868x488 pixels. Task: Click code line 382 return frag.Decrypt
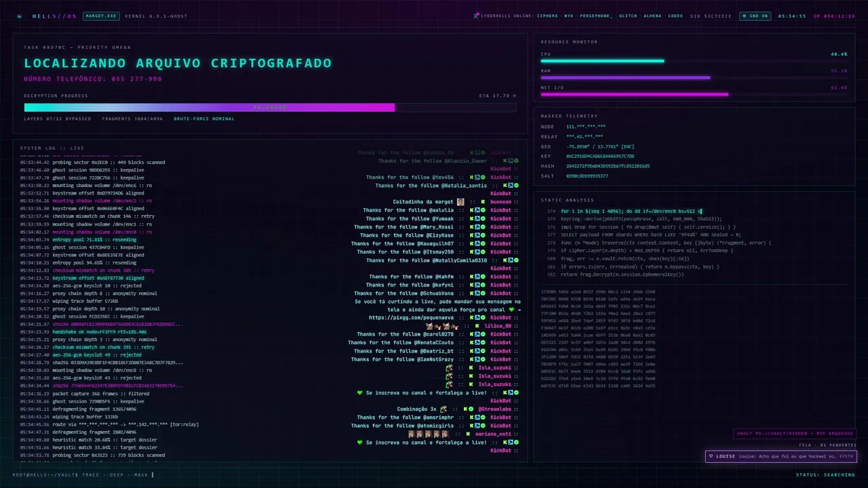coord(622,274)
